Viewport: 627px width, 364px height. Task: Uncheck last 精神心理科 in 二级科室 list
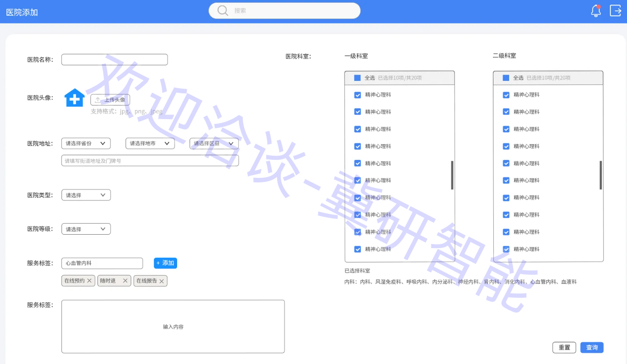point(506,249)
